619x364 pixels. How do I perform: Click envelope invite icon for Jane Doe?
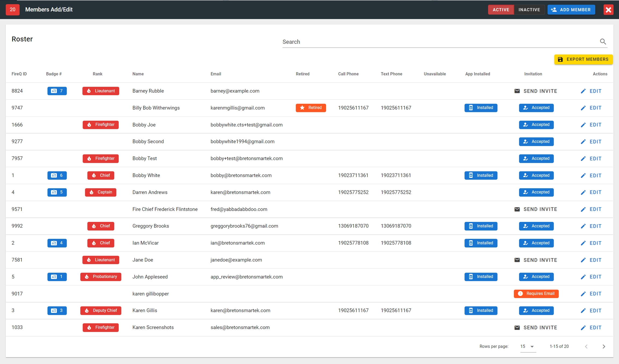point(517,260)
